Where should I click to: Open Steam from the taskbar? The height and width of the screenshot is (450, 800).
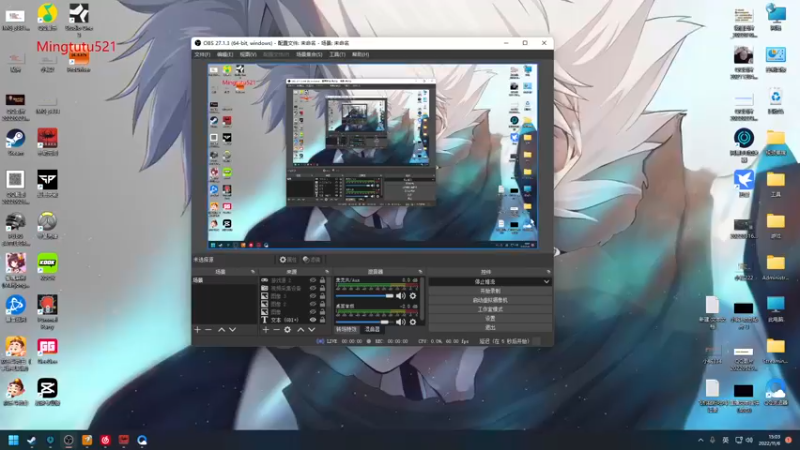coord(32,440)
